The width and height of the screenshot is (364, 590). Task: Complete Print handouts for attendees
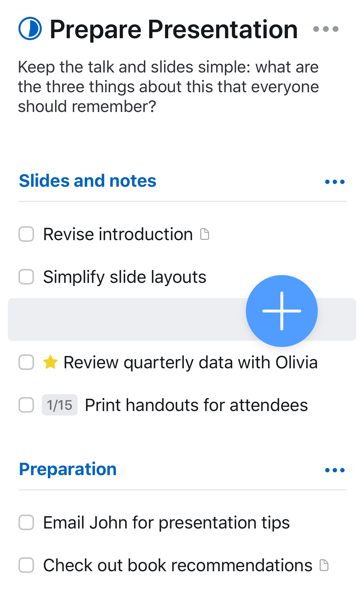point(26,405)
